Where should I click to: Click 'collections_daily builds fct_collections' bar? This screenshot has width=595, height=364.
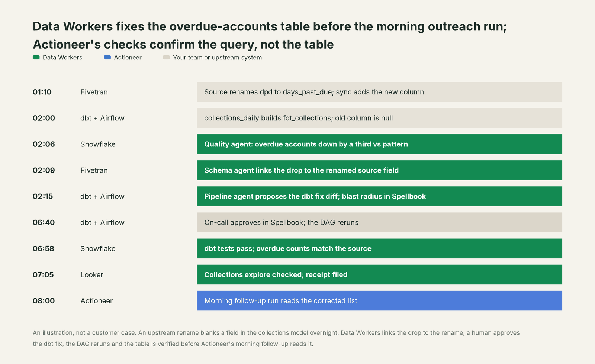(x=379, y=118)
